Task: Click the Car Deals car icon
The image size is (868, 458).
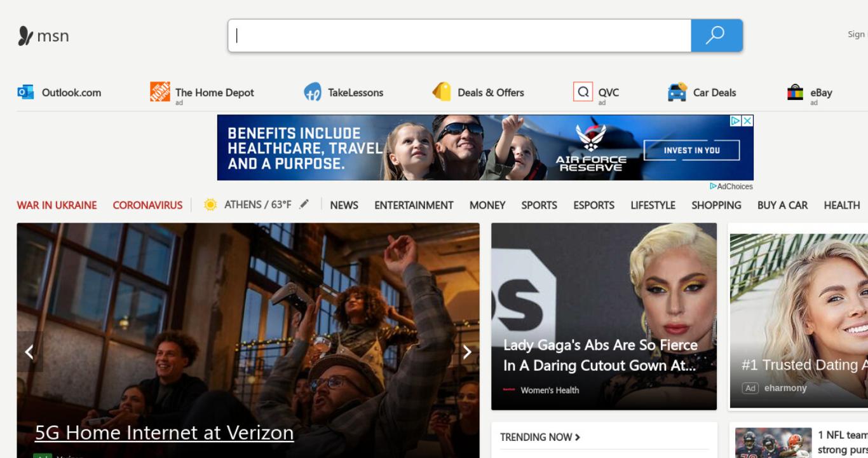Action: pos(677,92)
